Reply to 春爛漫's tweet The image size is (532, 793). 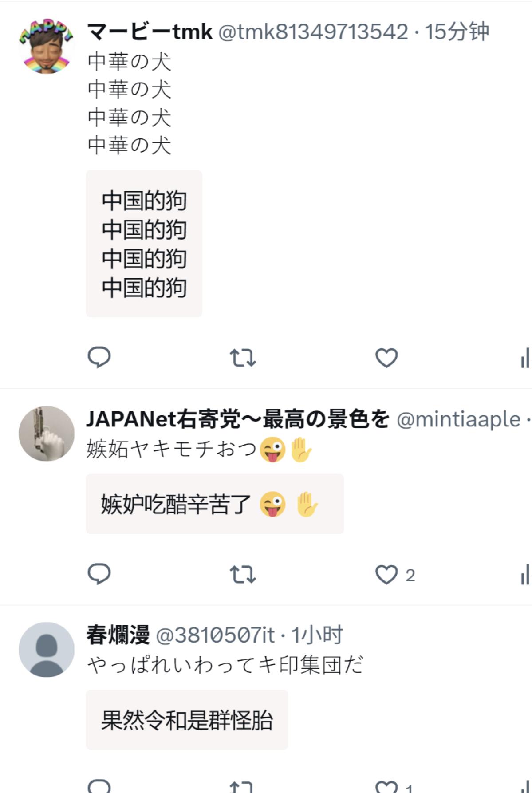point(99,785)
